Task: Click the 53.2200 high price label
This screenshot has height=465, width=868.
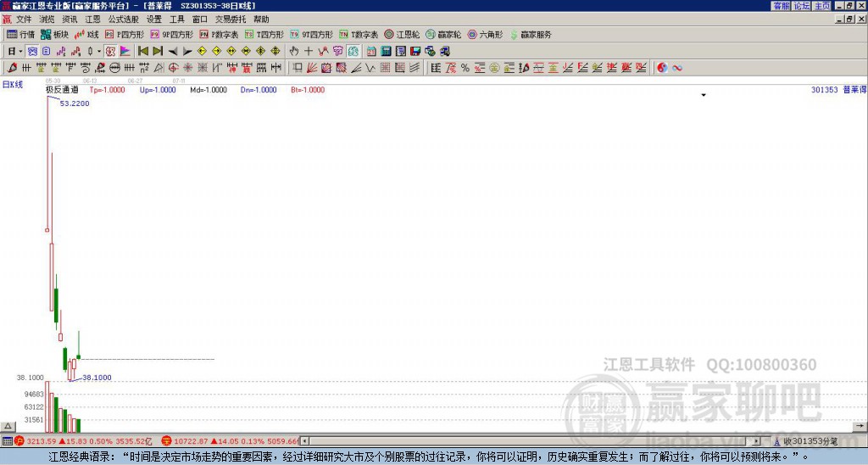Action: click(x=75, y=104)
